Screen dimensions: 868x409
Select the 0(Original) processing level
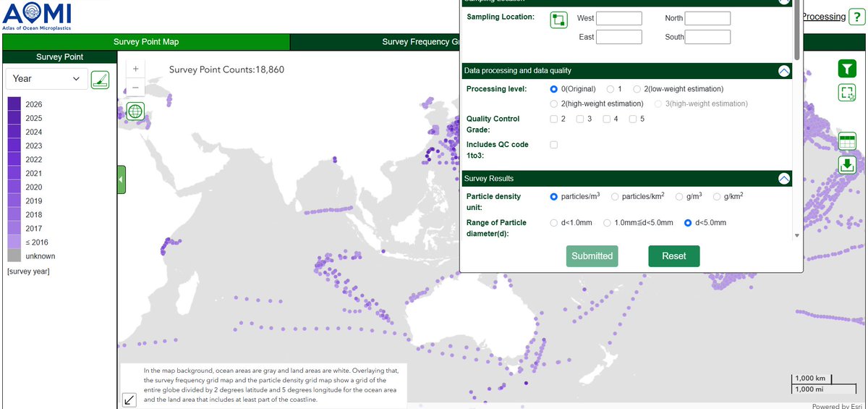tap(554, 89)
